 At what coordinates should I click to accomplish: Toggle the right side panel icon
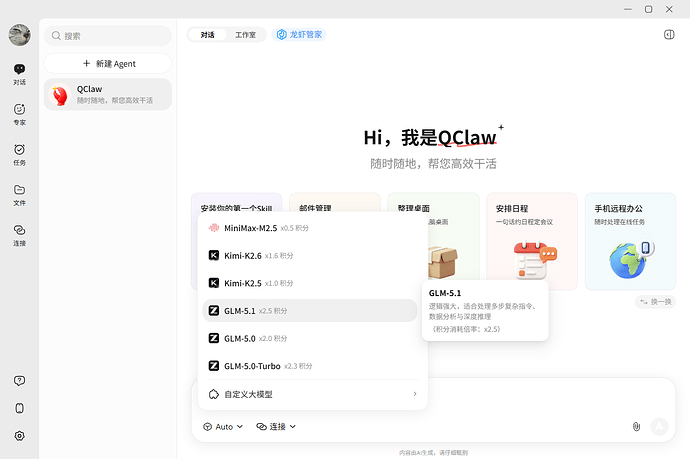[x=669, y=35]
